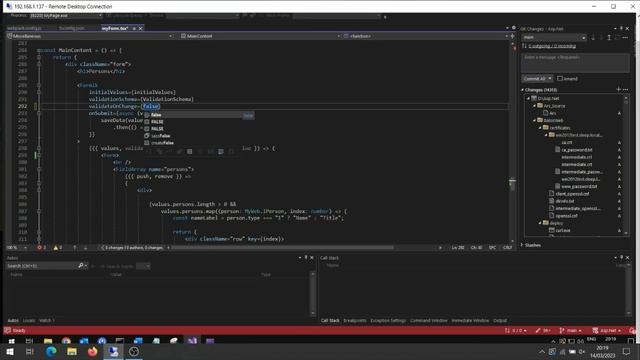Pin the myForm.tsx tab
Viewport: 640px width, 360px height.
coord(134,29)
